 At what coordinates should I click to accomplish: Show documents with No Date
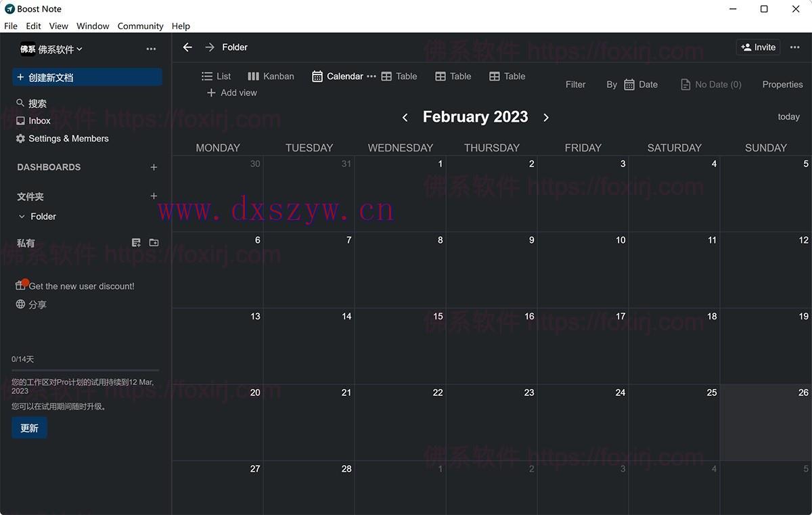710,85
